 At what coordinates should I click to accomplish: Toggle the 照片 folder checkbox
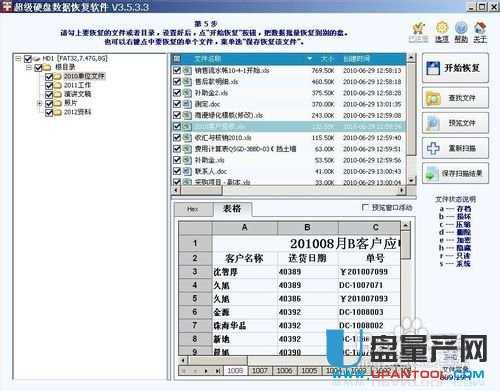[x=49, y=104]
